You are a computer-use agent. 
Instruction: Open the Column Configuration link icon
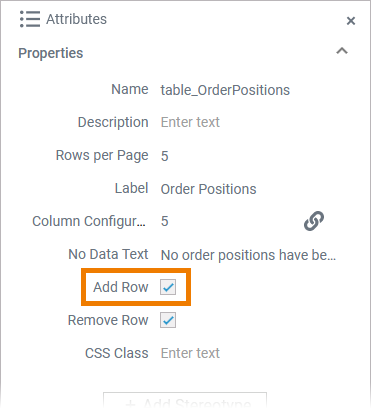pyautogui.click(x=314, y=221)
